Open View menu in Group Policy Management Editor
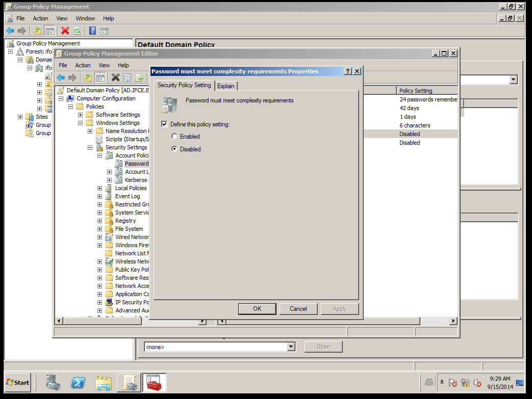The width and height of the screenshot is (532, 399). pos(104,65)
